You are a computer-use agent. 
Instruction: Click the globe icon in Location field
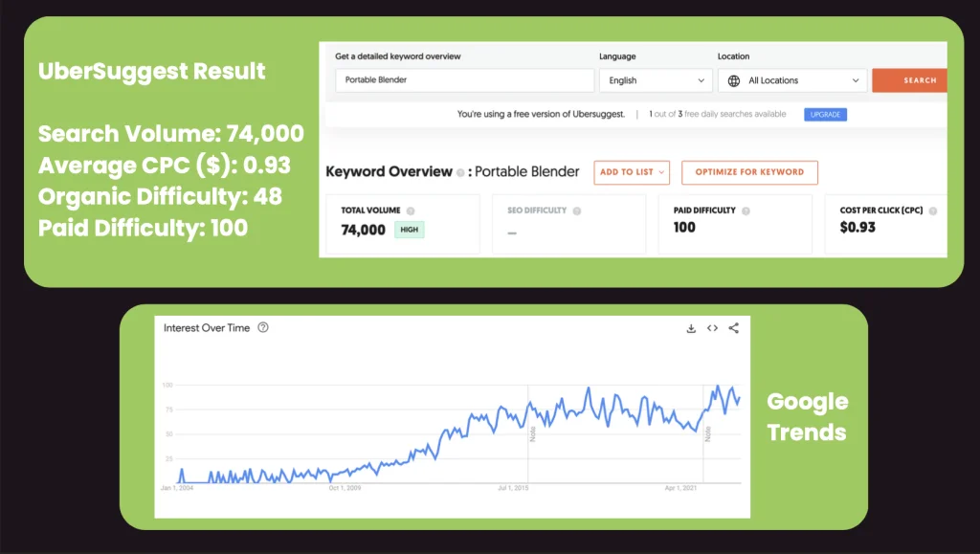(x=734, y=80)
